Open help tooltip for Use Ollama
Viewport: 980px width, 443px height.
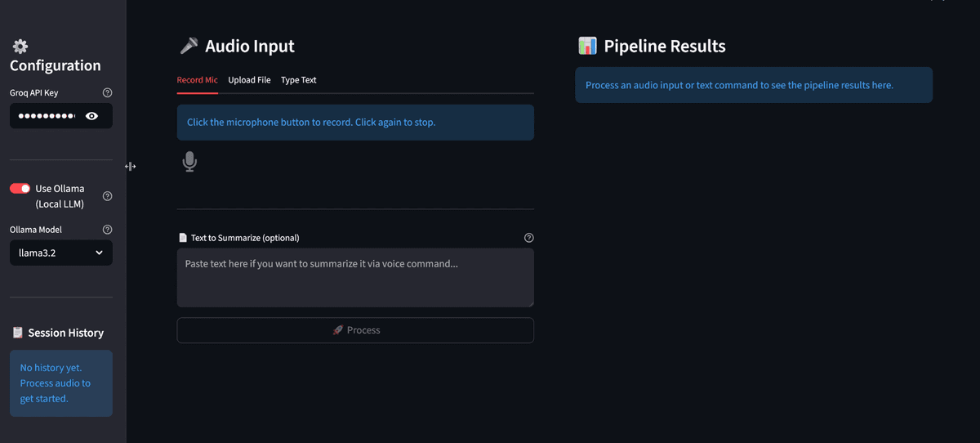pyautogui.click(x=108, y=196)
